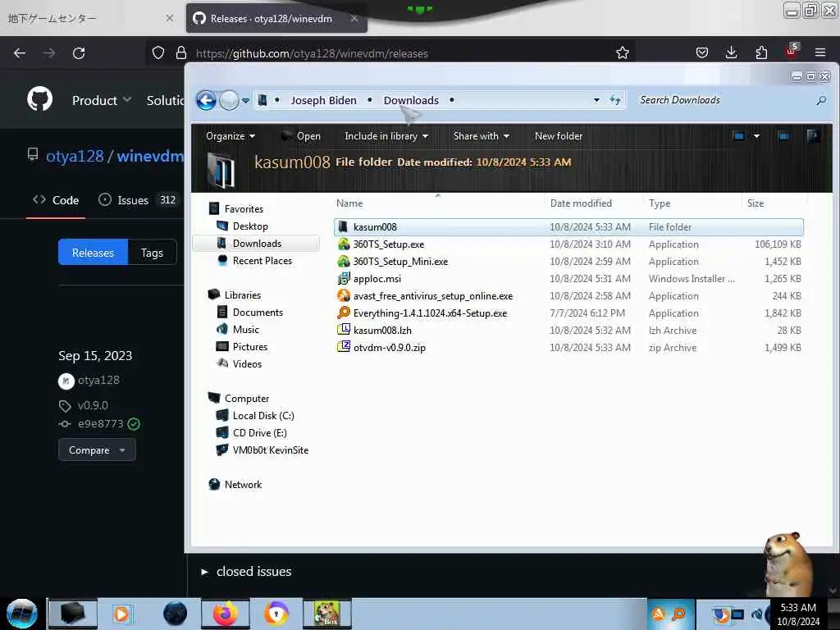
Task: Open the Issues tab on GitHub
Action: click(x=138, y=200)
